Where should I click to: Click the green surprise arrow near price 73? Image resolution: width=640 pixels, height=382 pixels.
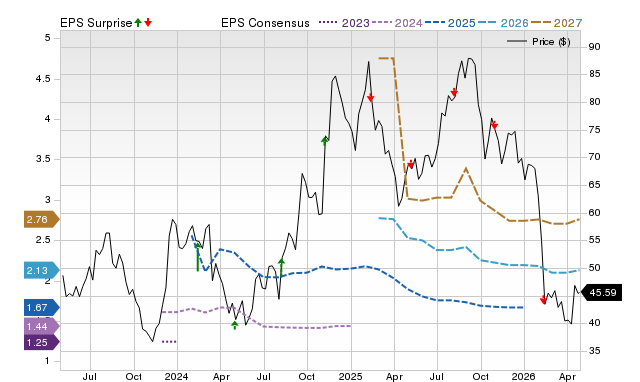coord(324,141)
